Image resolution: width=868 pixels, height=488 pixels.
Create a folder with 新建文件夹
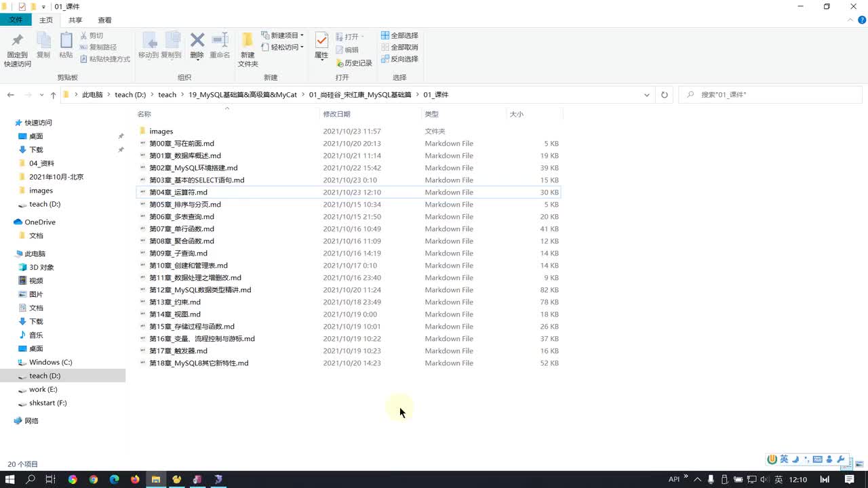pos(248,49)
